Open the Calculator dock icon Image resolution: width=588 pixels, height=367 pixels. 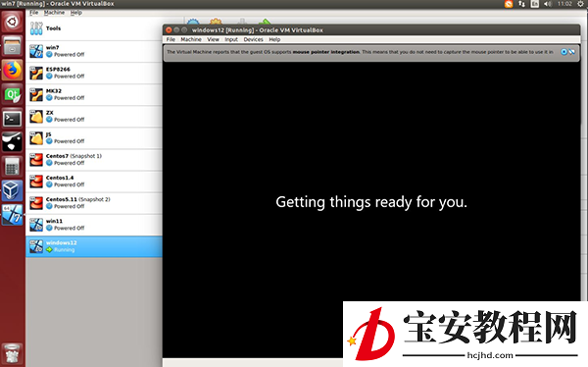pyautogui.click(x=12, y=167)
